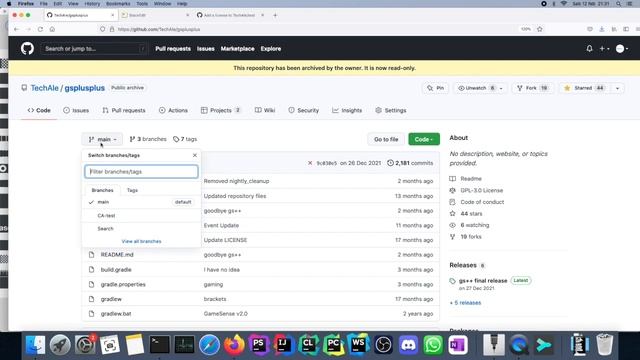Switch to Branches tab in popup
The width and height of the screenshot is (640, 360).
click(102, 190)
